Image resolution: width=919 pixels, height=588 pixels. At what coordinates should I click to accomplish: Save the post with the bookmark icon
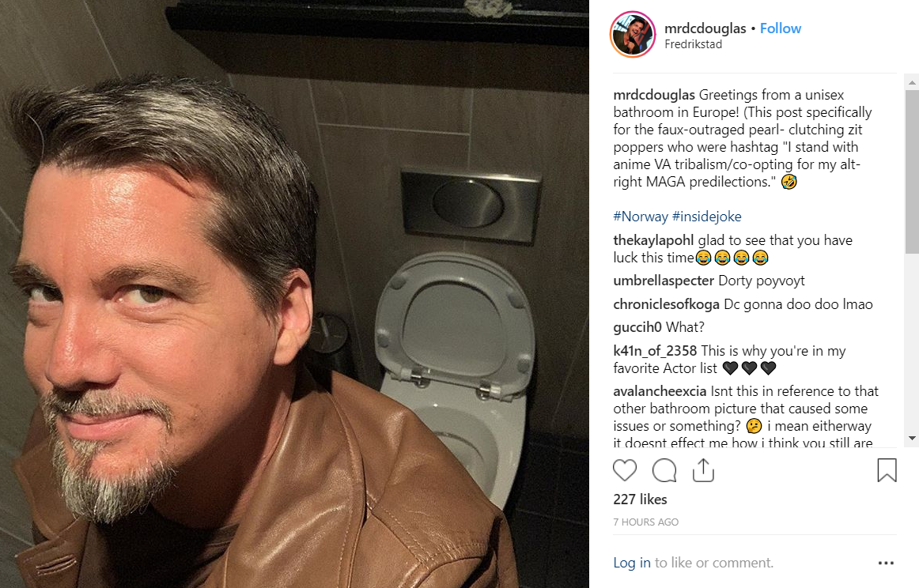887,469
